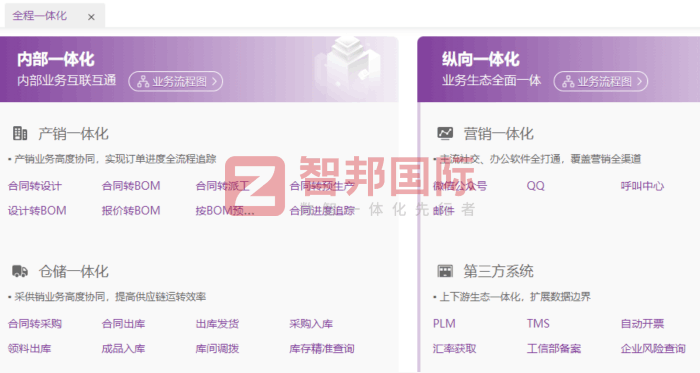Open the 按BOM预... link
700x373 pixels.
tap(225, 211)
